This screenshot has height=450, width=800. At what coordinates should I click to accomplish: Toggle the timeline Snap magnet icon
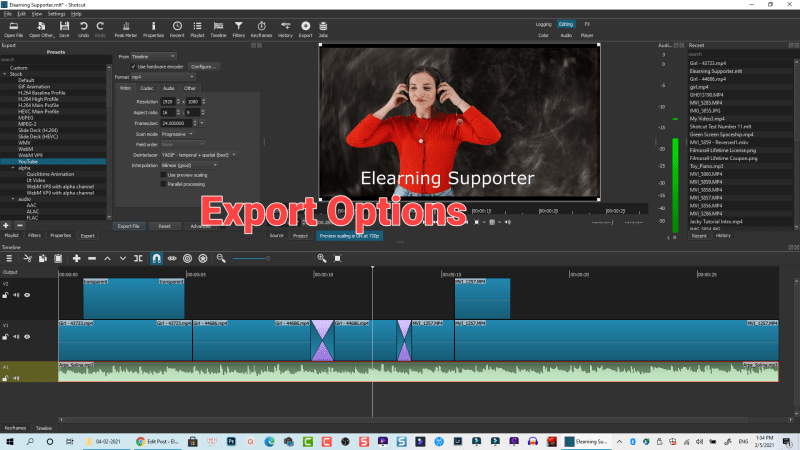155,258
